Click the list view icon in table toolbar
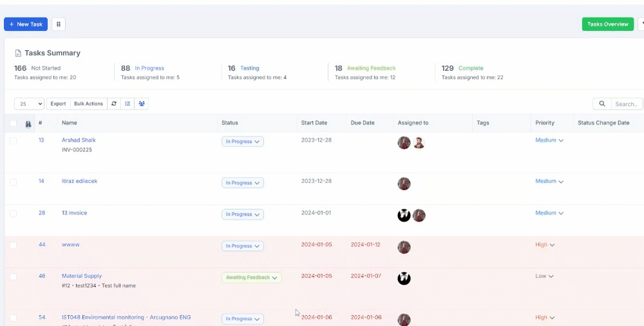The height and width of the screenshot is (326, 644). pos(128,104)
